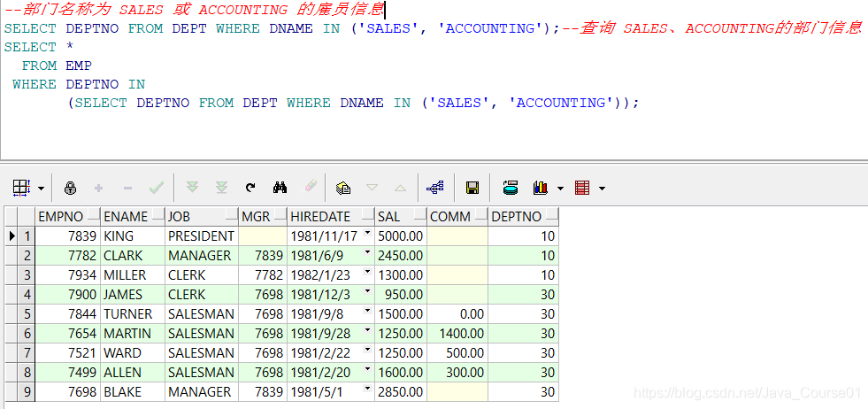Click the post changes checkmark icon
This screenshot has height=409, width=868.
[157, 188]
